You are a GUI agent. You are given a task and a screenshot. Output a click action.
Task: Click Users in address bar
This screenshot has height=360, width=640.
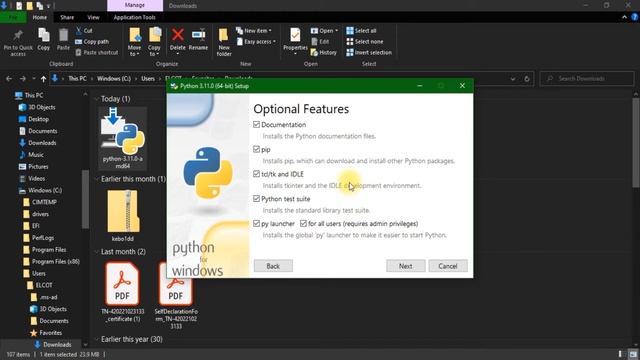[x=148, y=79]
